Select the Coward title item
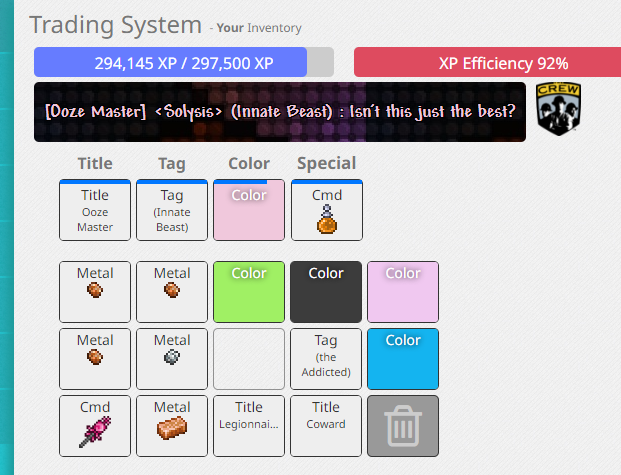The width and height of the screenshot is (621, 475). pos(326,426)
